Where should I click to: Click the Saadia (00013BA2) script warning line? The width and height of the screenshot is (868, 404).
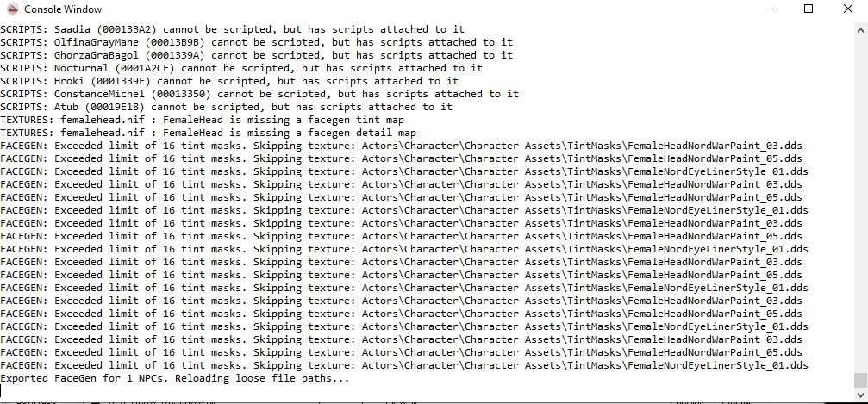pos(233,29)
